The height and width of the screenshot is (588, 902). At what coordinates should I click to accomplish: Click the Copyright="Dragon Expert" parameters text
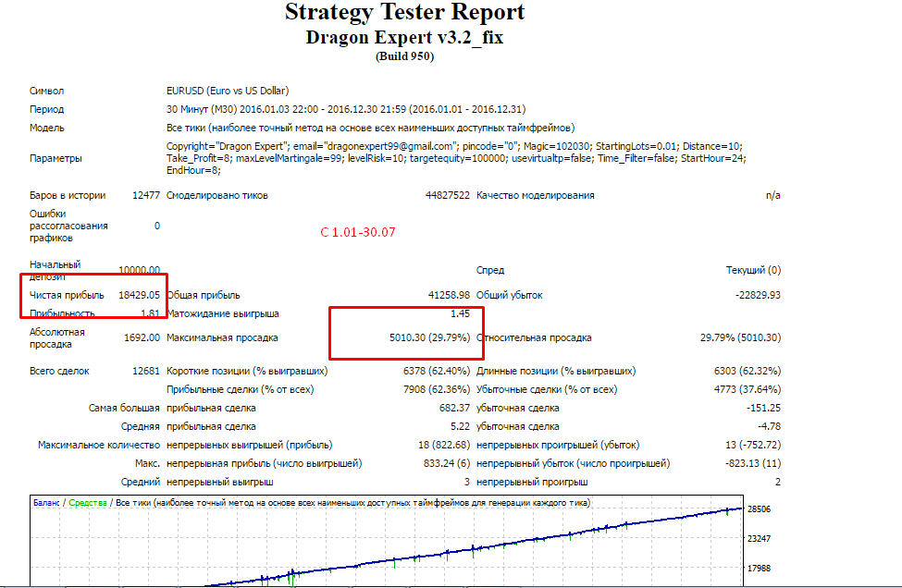[x=456, y=158]
